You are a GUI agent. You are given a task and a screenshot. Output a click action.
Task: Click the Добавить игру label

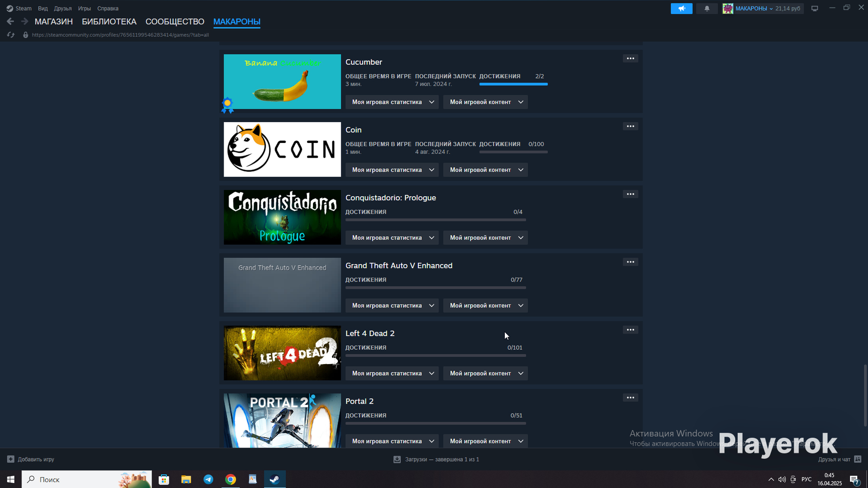point(36,459)
